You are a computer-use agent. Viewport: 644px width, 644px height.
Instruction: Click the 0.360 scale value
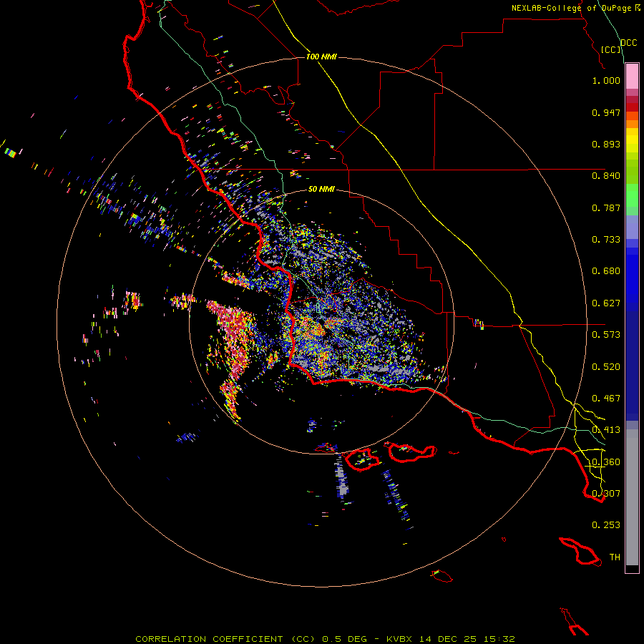coord(606,462)
